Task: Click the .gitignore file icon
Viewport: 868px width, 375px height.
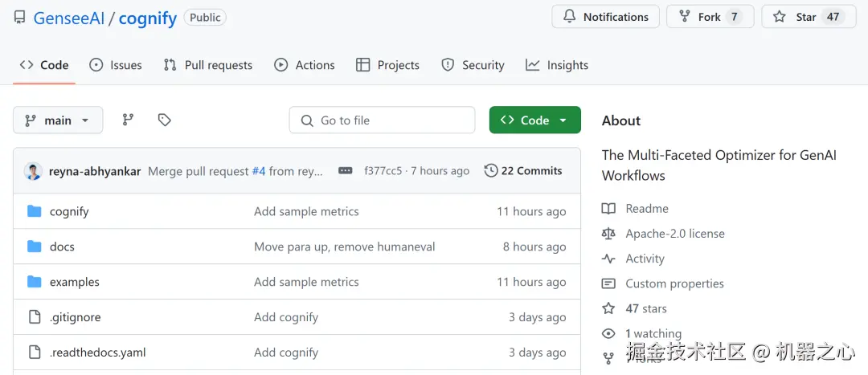Action: coord(35,317)
